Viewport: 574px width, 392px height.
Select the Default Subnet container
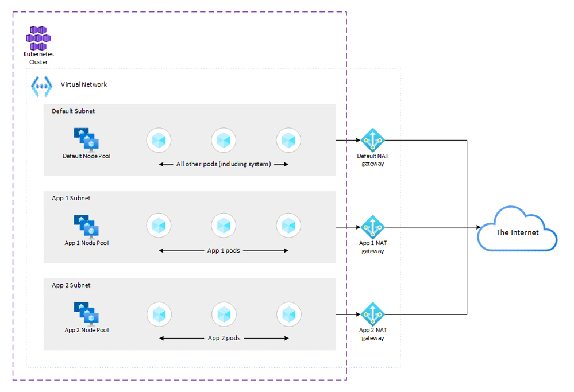71,111
